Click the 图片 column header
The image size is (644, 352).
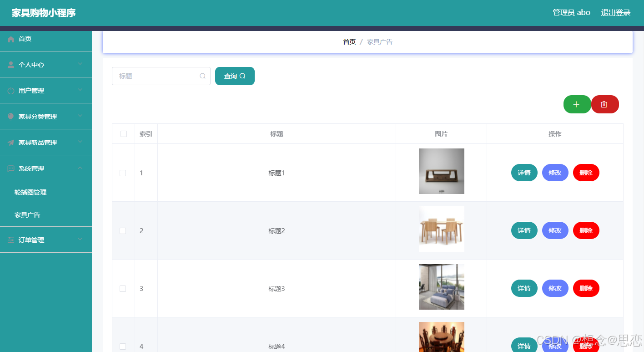pyautogui.click(x=441, y=134)
